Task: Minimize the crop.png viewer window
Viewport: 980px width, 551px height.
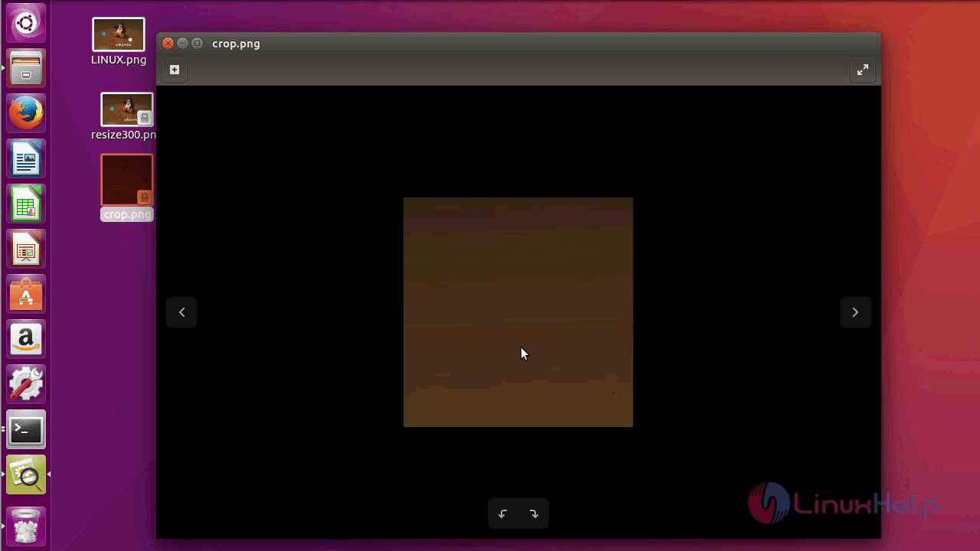Action: pos(182,44)
